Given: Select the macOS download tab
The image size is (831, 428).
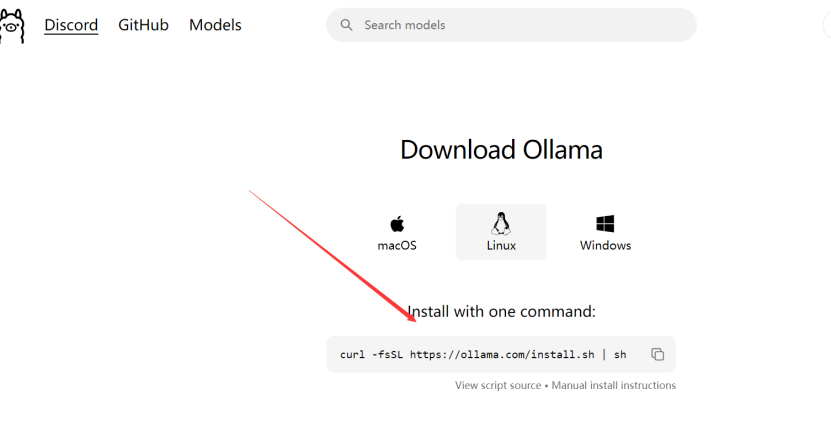Looking at the screenshot, I should tap(397, 233).
